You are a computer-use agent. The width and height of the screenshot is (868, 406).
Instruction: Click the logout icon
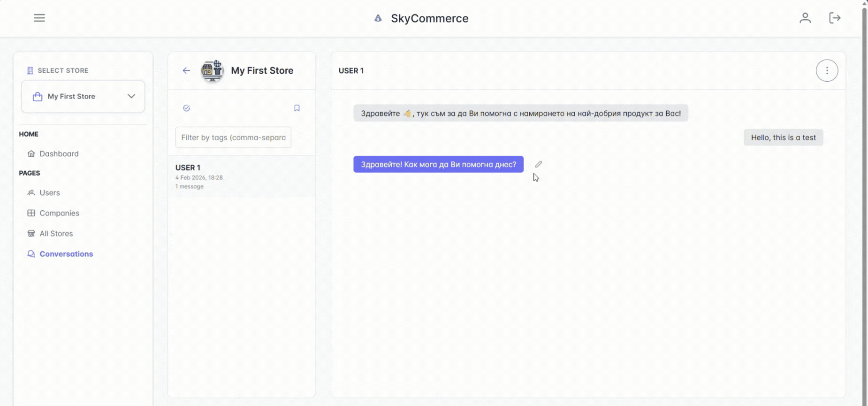pyautogui.click(x=835, y=18)
